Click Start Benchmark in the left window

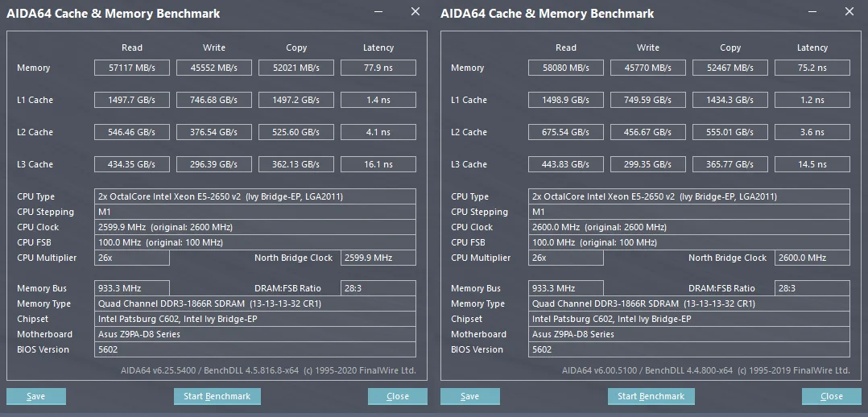click(x=217, y=396)
